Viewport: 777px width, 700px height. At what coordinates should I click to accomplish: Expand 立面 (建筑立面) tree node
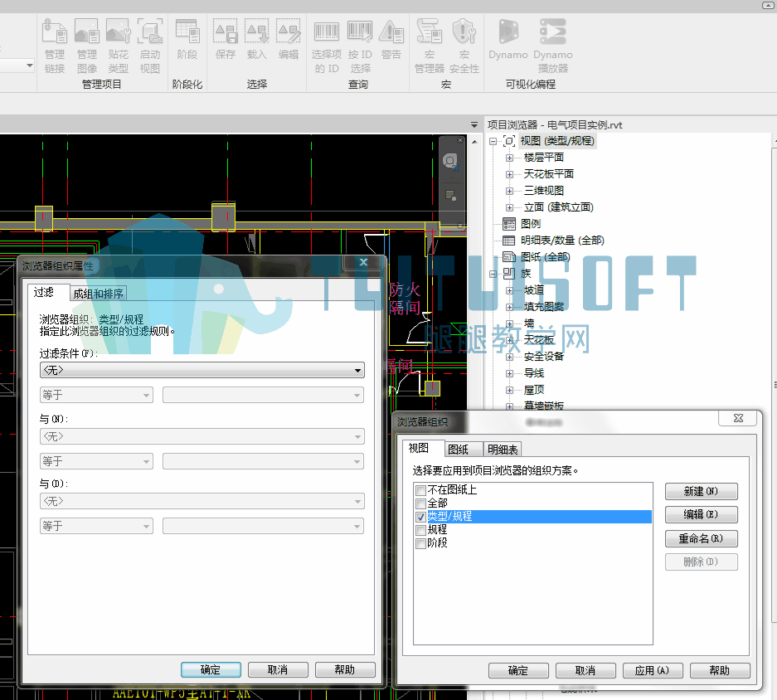click(x=509, y=207)
